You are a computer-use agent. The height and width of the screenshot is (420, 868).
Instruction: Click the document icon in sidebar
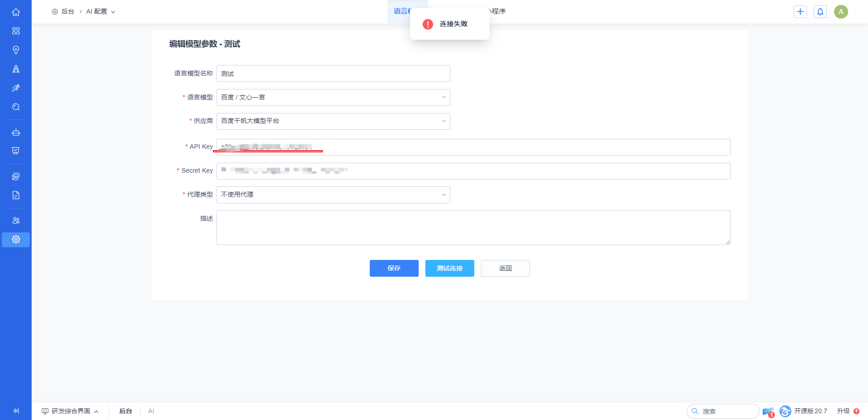click(16, 195)
